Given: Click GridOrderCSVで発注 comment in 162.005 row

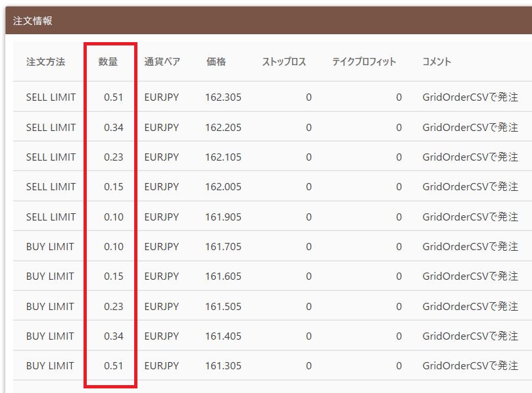Looking at the screenshot, I should pos(470,186).
